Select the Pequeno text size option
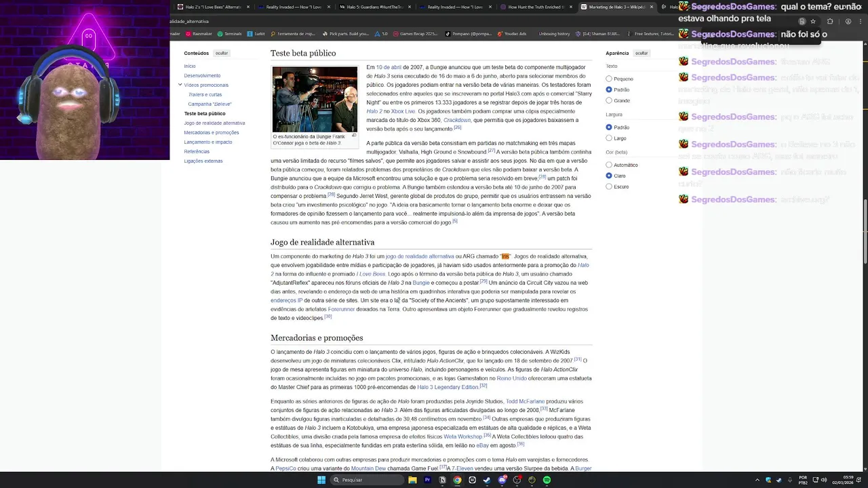Screen dimensions: 868x488 click(609, 79)
